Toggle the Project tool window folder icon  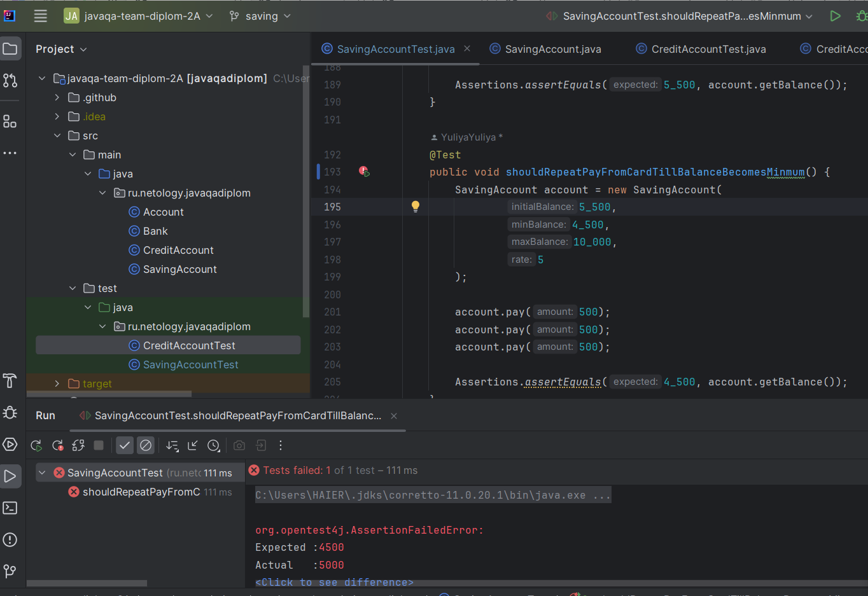click(x=10, y=49)
